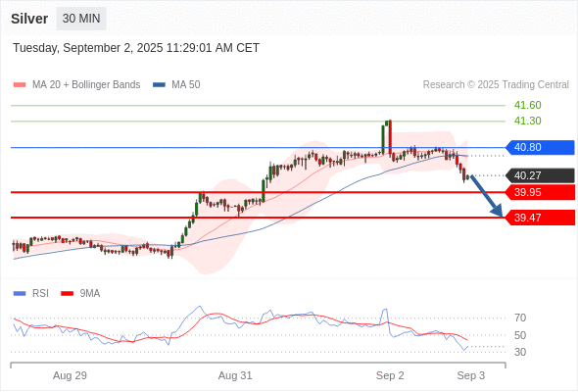Click the 30 MIN timeframe button

[81, 19]
